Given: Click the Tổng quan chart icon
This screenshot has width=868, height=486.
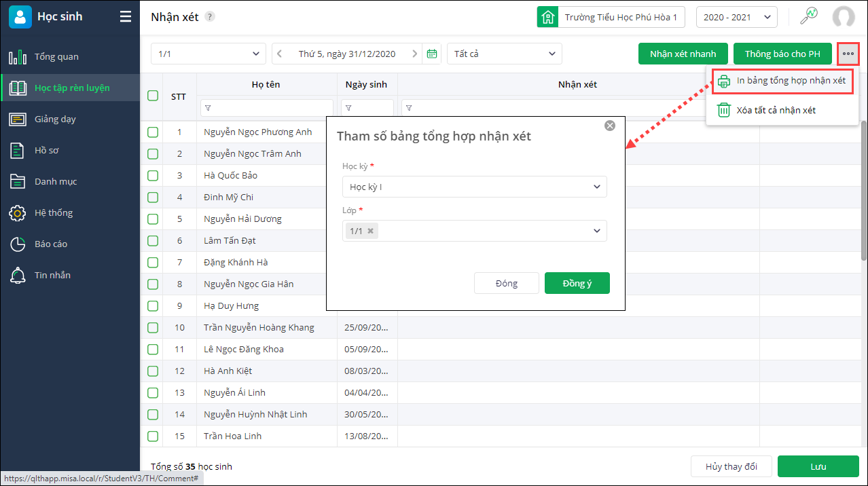Looking at the screenshot, I should click(18, 57).
